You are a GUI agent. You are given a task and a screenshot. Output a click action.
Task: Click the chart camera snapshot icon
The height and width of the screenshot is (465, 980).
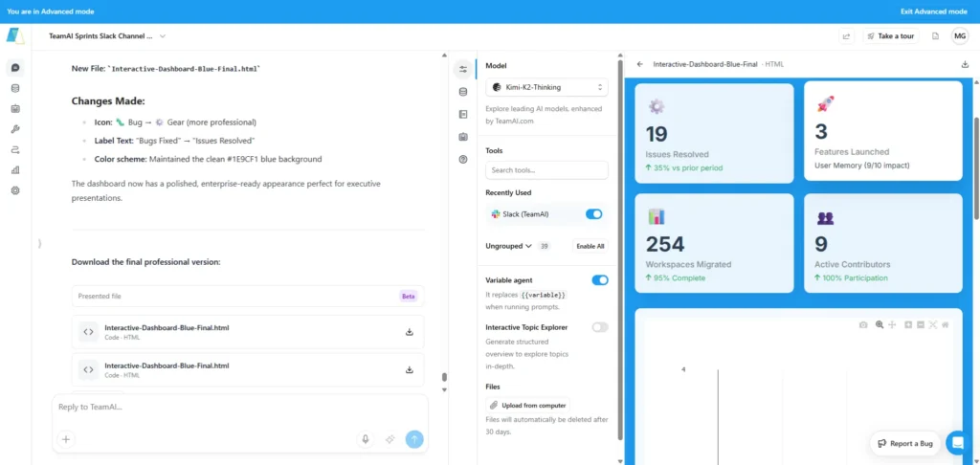(863, 324)
